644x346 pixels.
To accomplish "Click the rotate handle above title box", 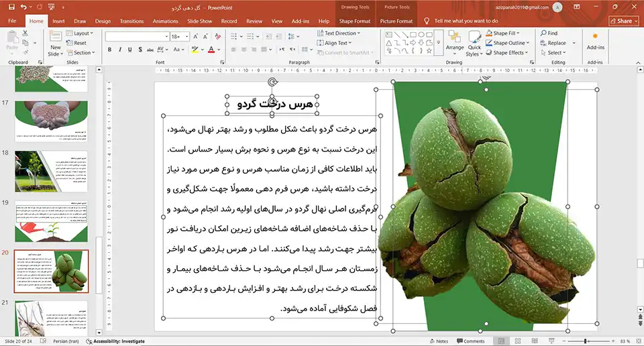I will coord(272,82).
